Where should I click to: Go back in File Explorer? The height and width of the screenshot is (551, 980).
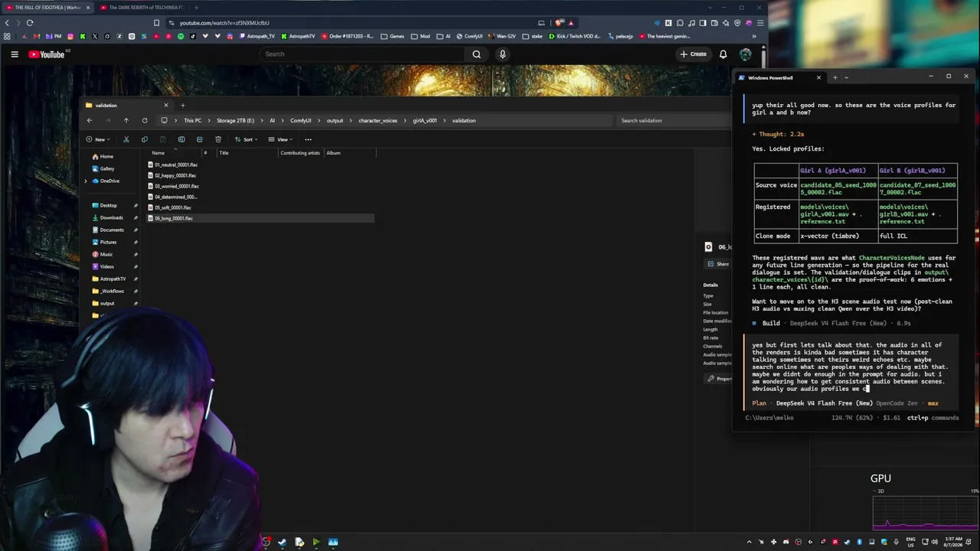tap(90, 120)
